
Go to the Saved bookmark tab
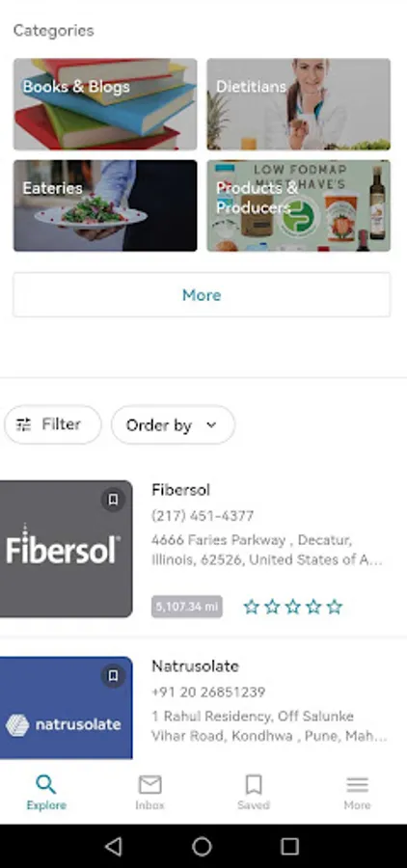tap(254, 793)
